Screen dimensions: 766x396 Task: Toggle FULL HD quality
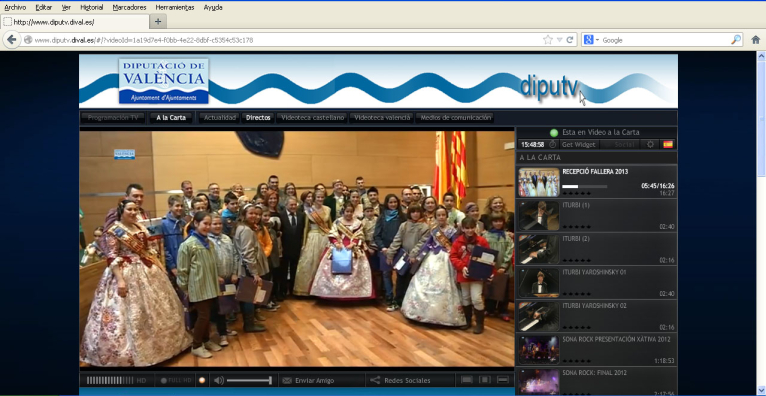coord(175,380)
